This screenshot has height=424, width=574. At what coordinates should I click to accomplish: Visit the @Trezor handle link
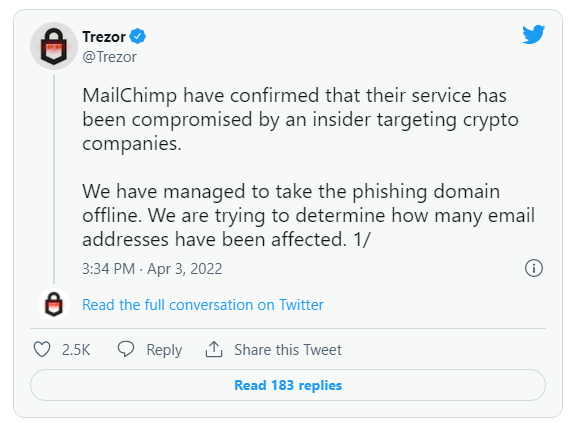point(109,57)
